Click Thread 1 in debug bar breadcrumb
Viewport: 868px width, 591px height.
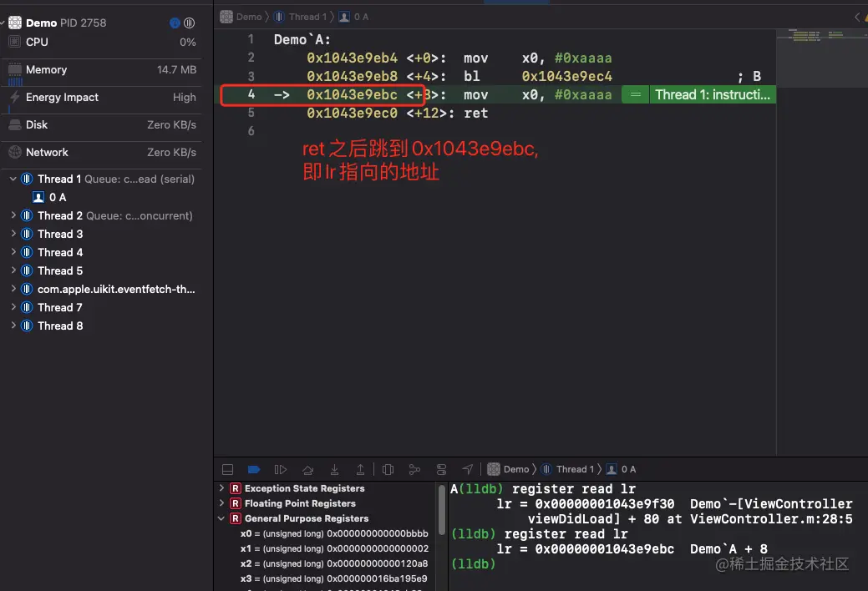[x=567, y=469]
